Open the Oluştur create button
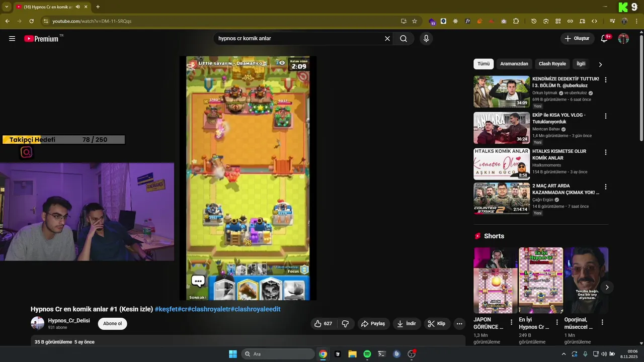Image resolution: width=644 pixels, height=362 pixels. click(x=577, y=39)
